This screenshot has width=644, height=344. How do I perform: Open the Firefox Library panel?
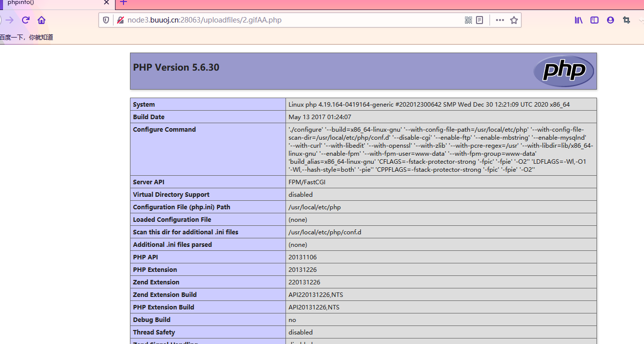click(578, 20)
